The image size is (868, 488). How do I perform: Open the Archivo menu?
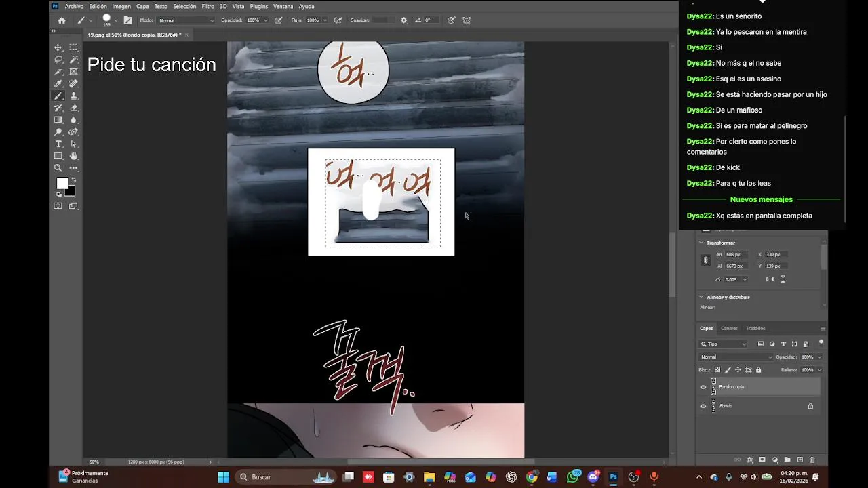(x=74, y=6)
